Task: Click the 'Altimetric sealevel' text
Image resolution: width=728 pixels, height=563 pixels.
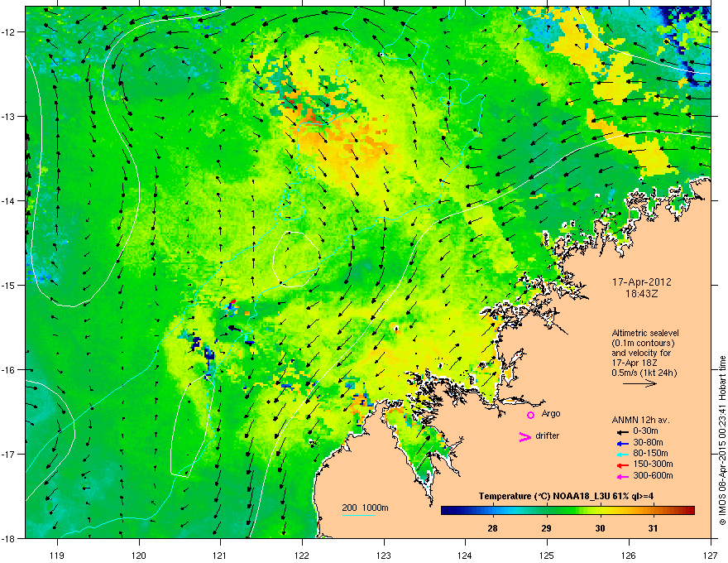Action: (645, 333)
